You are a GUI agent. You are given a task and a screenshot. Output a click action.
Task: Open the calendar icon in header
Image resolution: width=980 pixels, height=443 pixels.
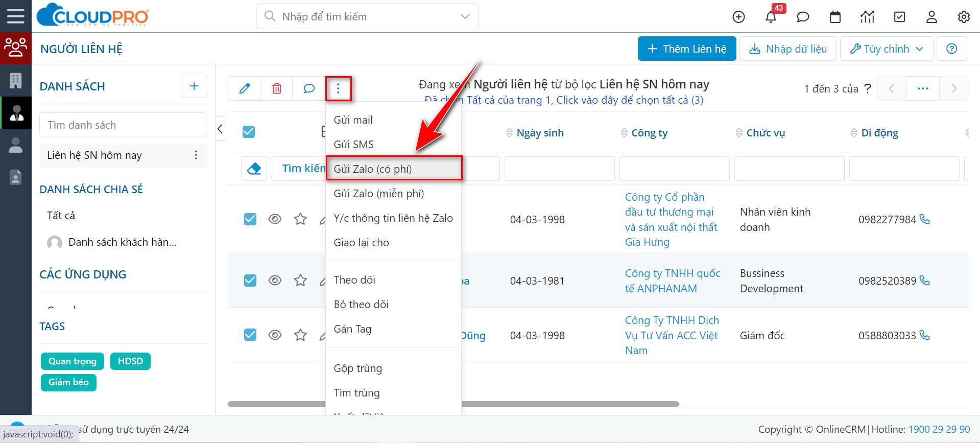[x=835, y=17]
